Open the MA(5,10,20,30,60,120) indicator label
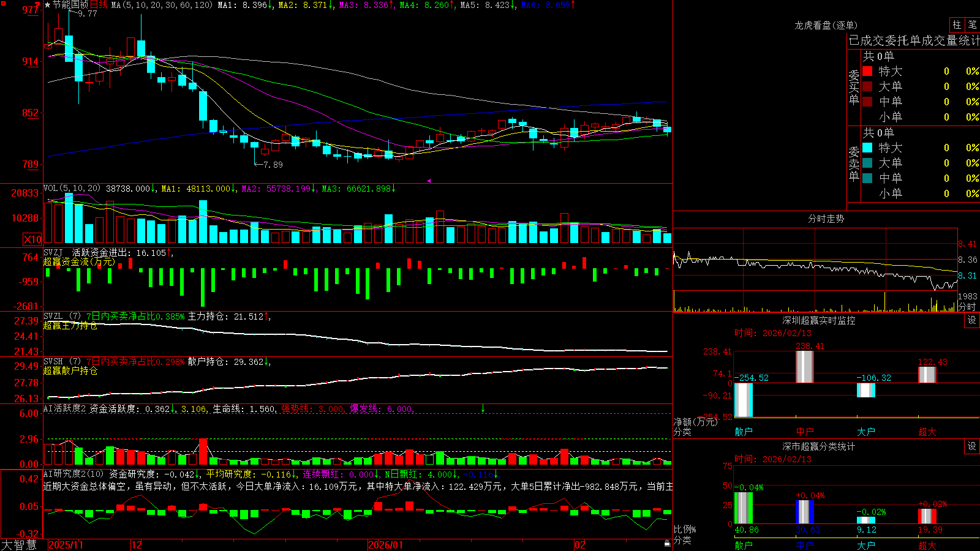The height and width of the screenshot is (551, 980). tap(162, 5)
